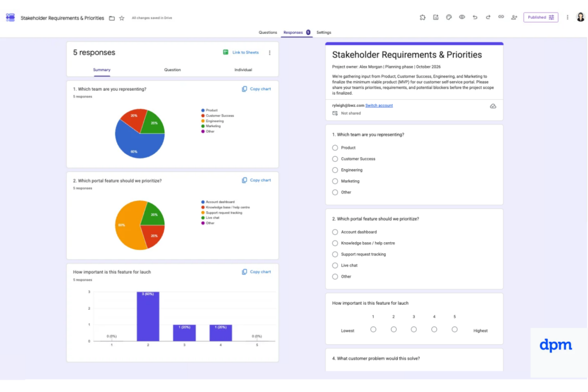This screenshot has width=588, height=392.
Task: Choose rating 1 on importance scale
Action: (x=373, y=329)
